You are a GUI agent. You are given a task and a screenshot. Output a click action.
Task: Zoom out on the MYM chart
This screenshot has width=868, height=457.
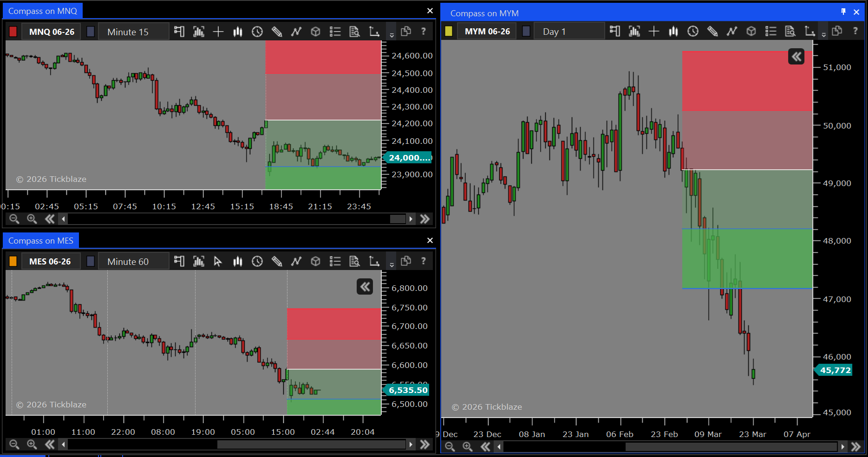(449, 446)
